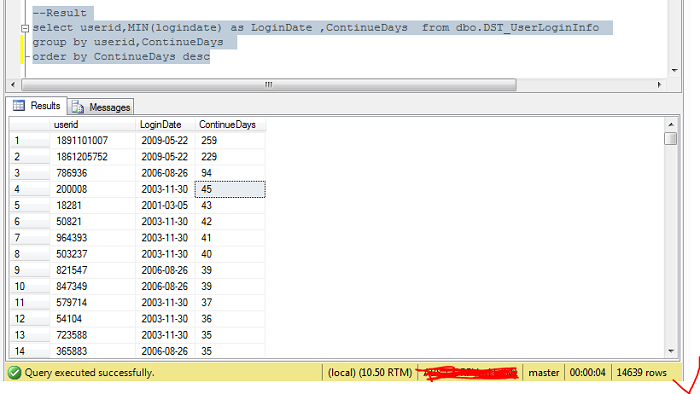Click the editor vertical scroll down arrow
This screenshot has height=394, width=700.
(x=674, y=70)
